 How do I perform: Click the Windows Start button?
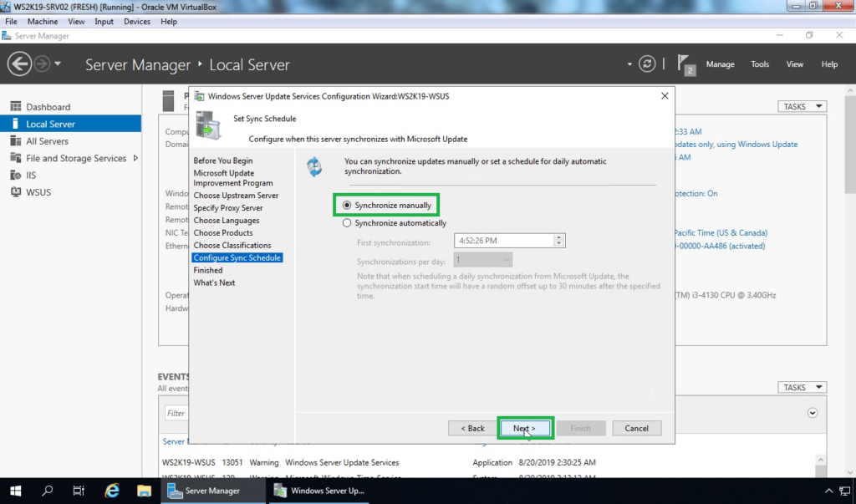(15, 491)
